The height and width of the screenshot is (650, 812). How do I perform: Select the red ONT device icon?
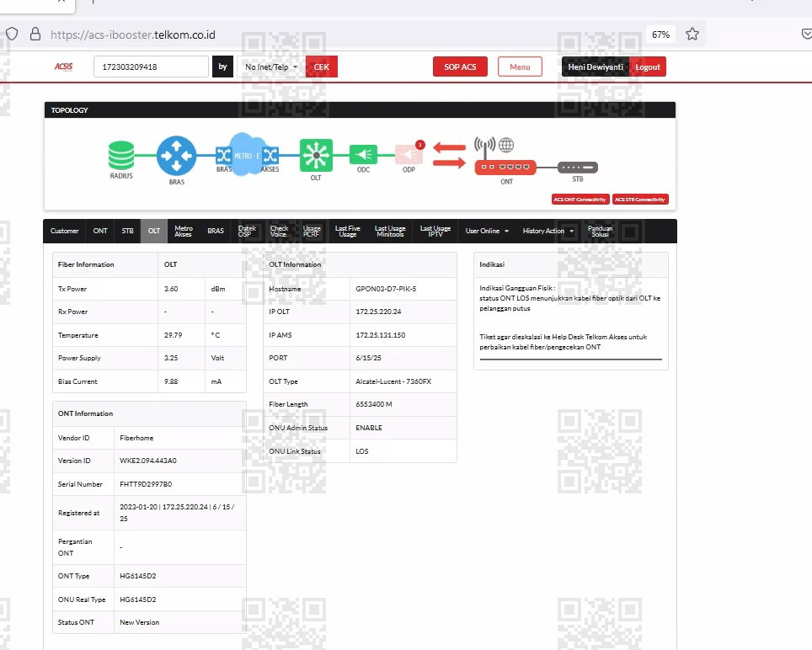pyautogui.click(x=505, y=168)
